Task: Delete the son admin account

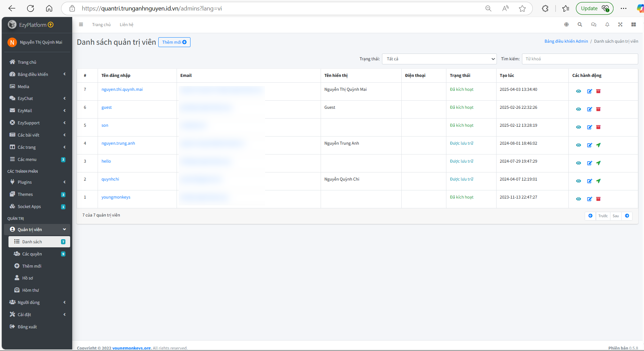Action: (599, 127)
